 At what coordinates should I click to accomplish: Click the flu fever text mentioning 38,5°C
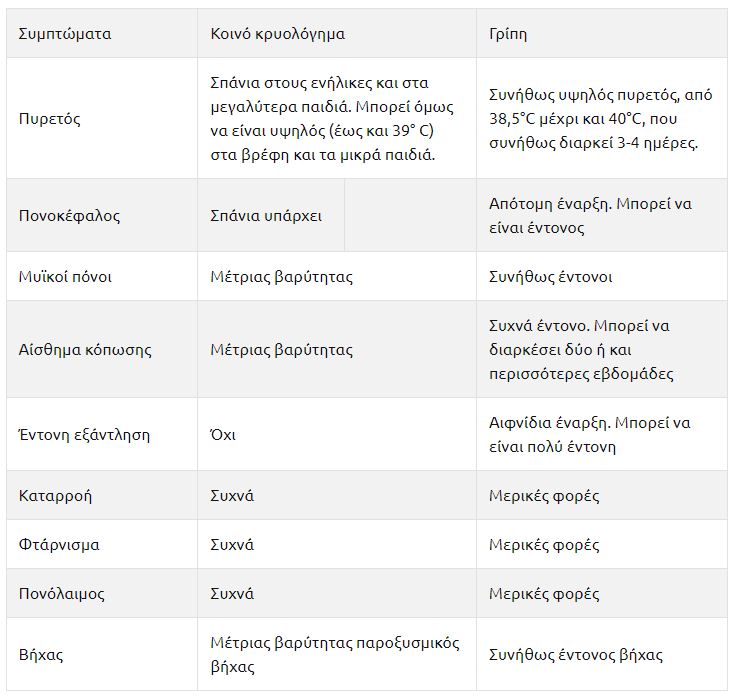pos(600,119)
